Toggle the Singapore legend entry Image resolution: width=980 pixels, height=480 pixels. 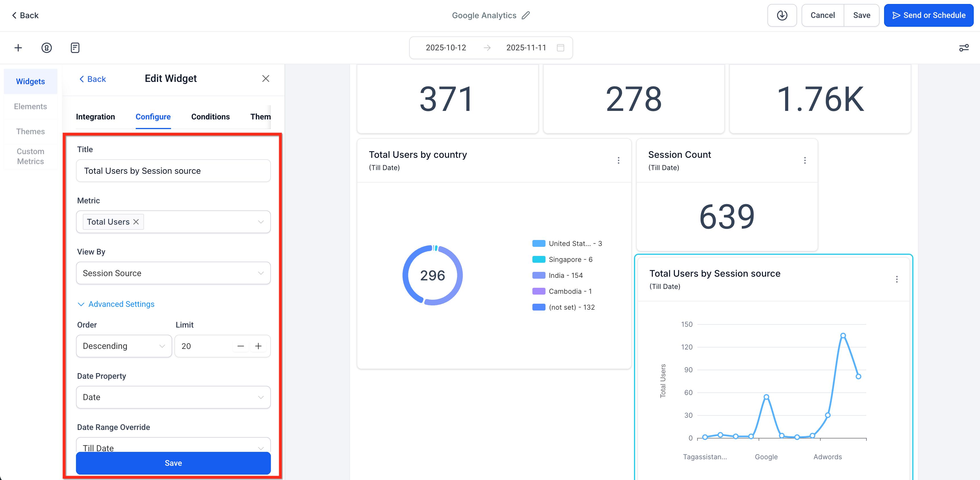(x=570, y=260)
